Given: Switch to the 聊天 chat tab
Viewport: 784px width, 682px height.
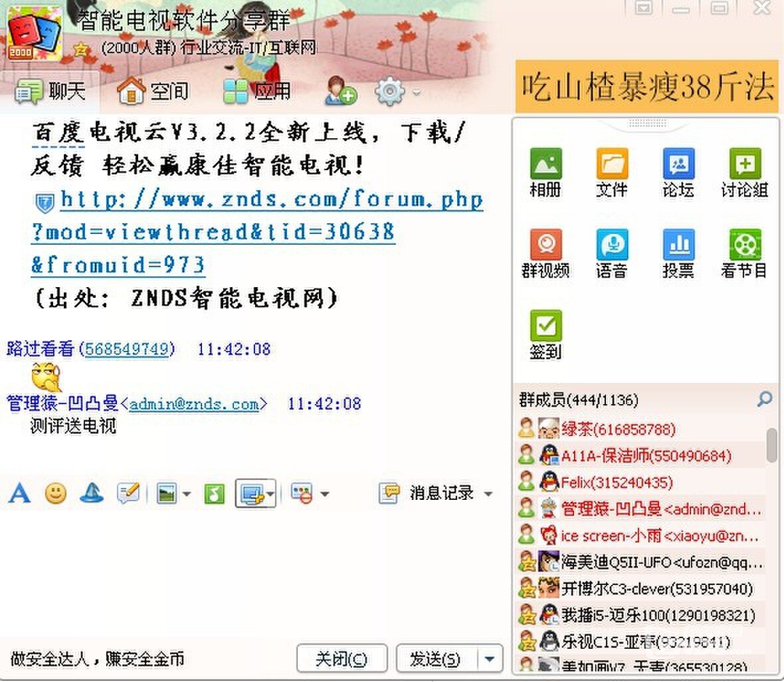Looking at the screenshot, I should [50, 92].
